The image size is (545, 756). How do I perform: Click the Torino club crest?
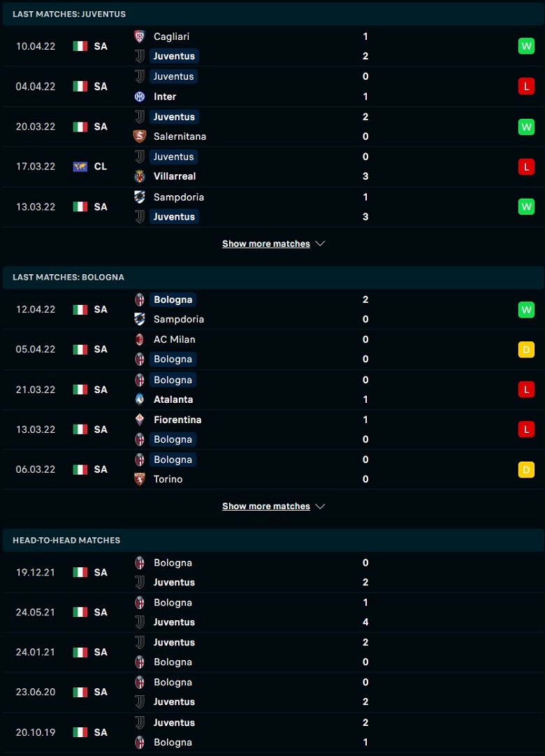point(140,479)
